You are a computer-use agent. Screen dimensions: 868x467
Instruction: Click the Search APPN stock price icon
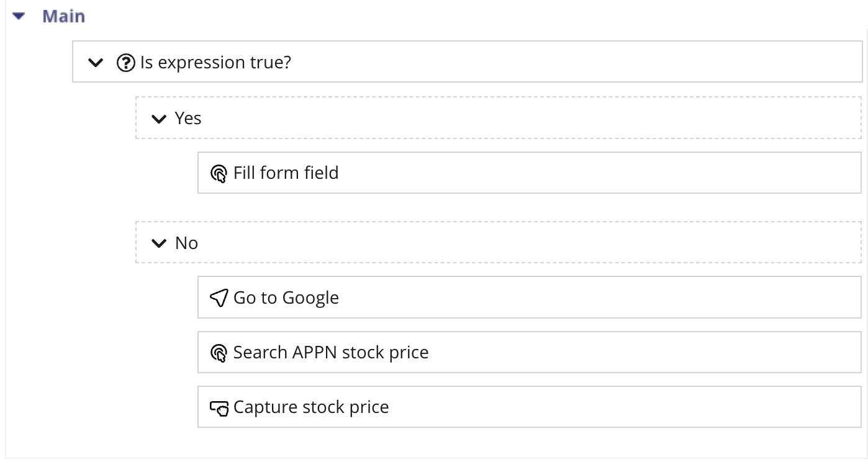[219, 353]
